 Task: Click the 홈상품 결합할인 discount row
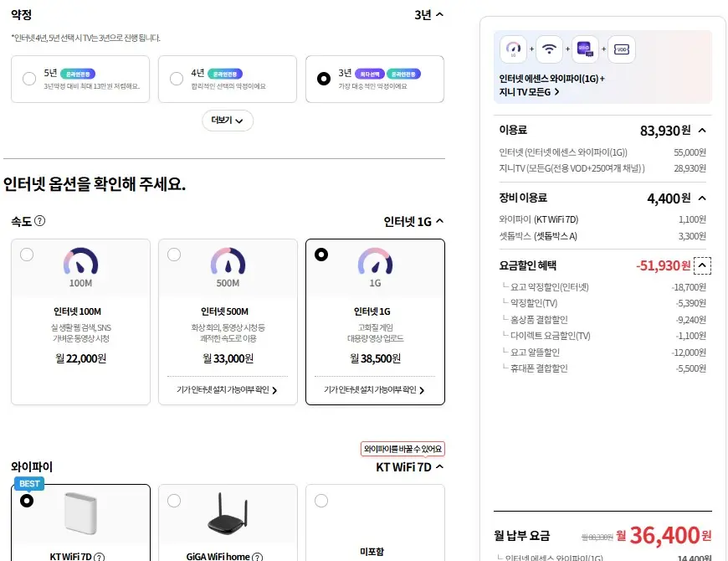602,320
